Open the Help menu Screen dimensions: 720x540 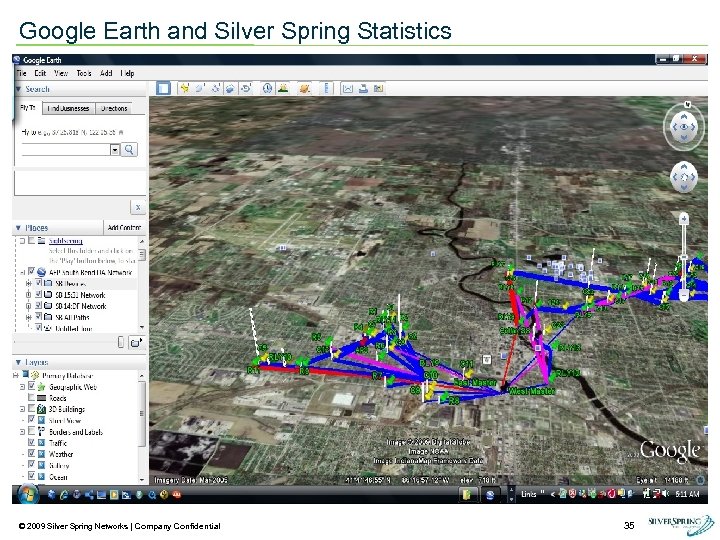click(127, 73)
